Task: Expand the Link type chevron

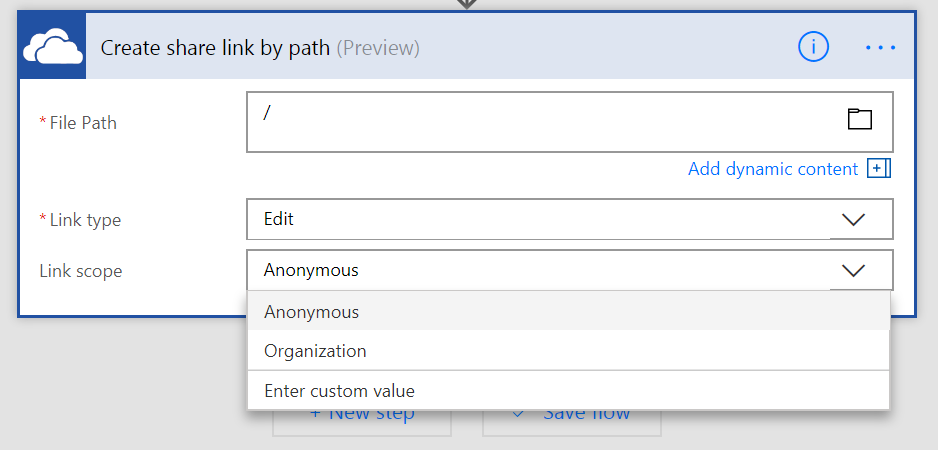Action: [x=853, y=220]
